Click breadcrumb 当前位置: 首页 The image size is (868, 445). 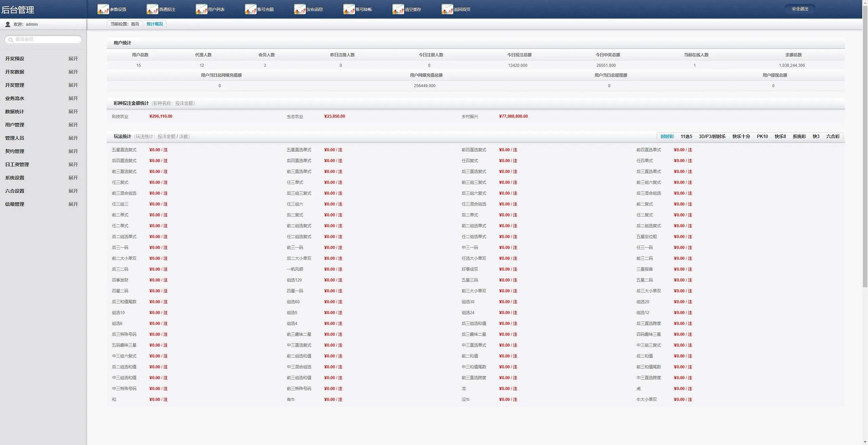(125, 24)
